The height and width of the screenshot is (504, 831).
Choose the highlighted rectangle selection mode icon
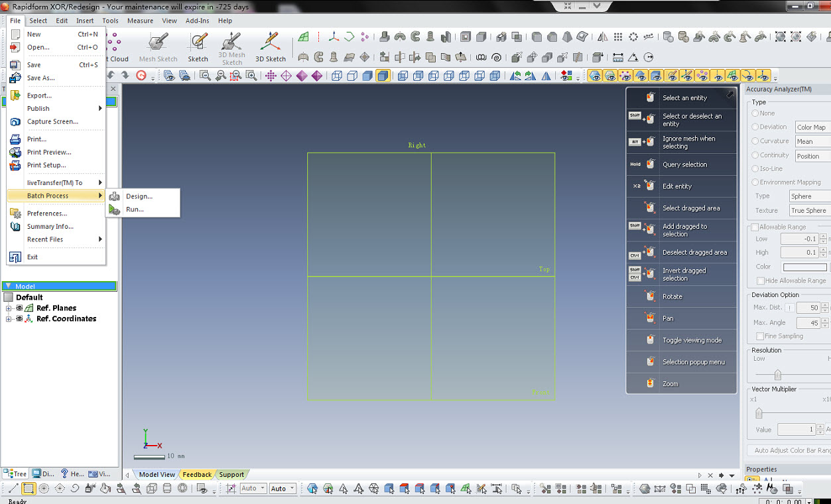coord(29,489)
